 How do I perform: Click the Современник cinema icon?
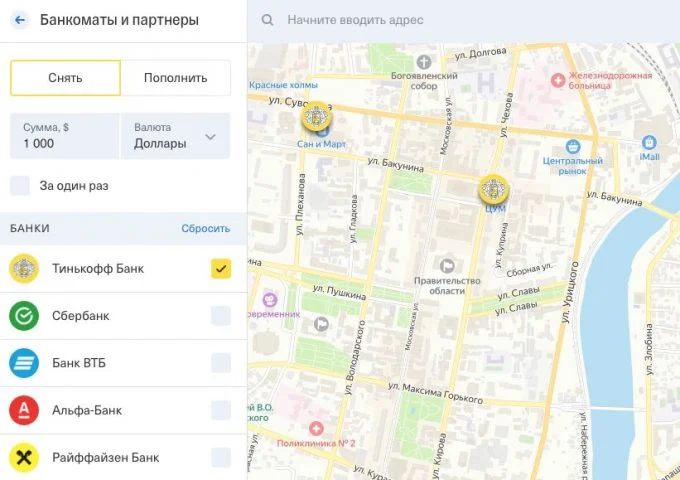(x=270, y=300)
